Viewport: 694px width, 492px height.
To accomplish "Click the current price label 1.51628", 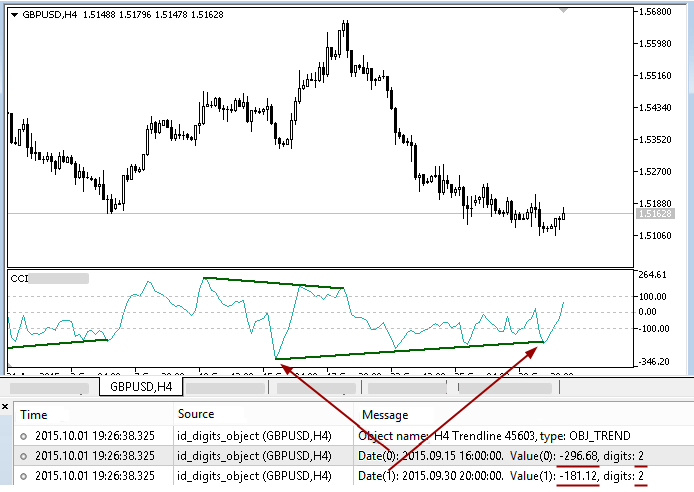I will 653,213.
